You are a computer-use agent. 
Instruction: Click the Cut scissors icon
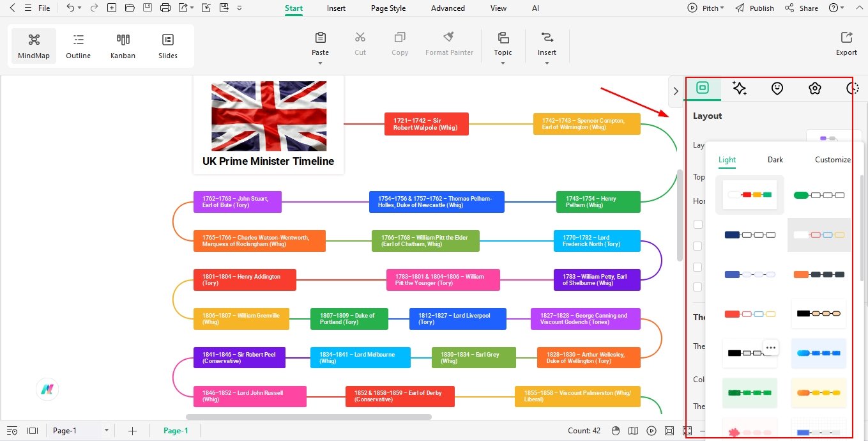[x=360, y=38]
